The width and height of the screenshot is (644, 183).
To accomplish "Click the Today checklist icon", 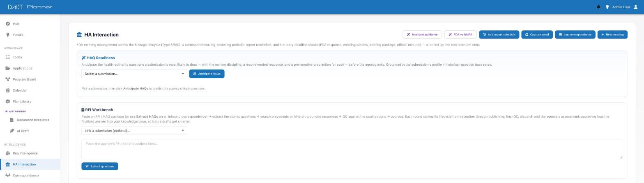I will tap(8, 57).
